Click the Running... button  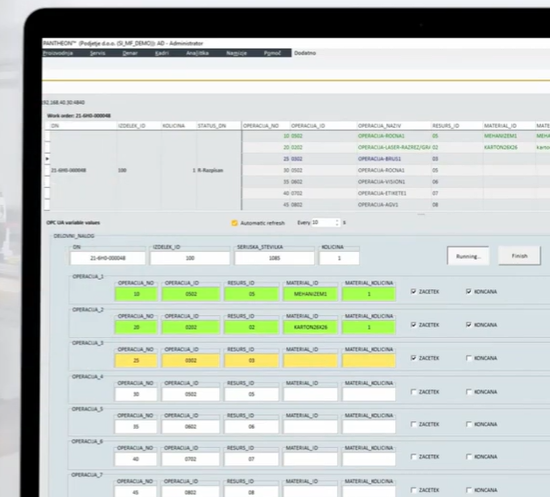468,256
